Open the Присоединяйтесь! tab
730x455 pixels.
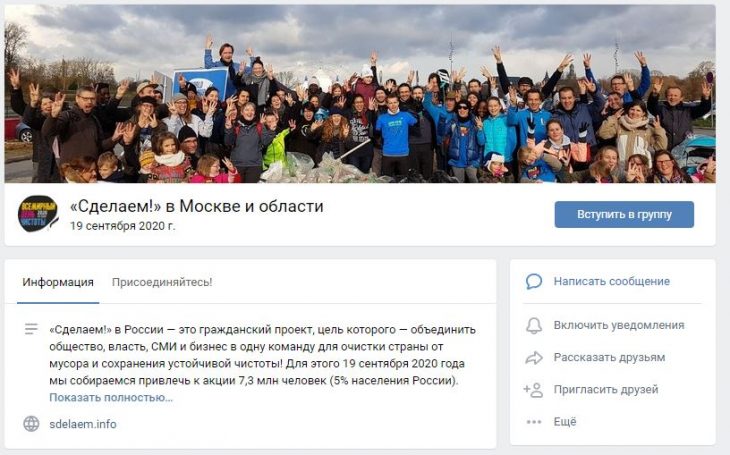(162, 282)
